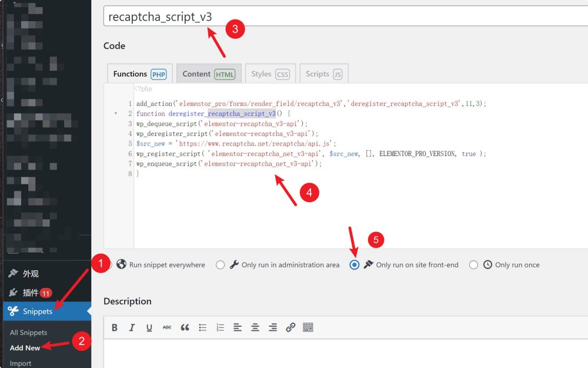
Task: Click the function deregister_recaptcha_script_v3 line
Action: [x=213, y=114]
